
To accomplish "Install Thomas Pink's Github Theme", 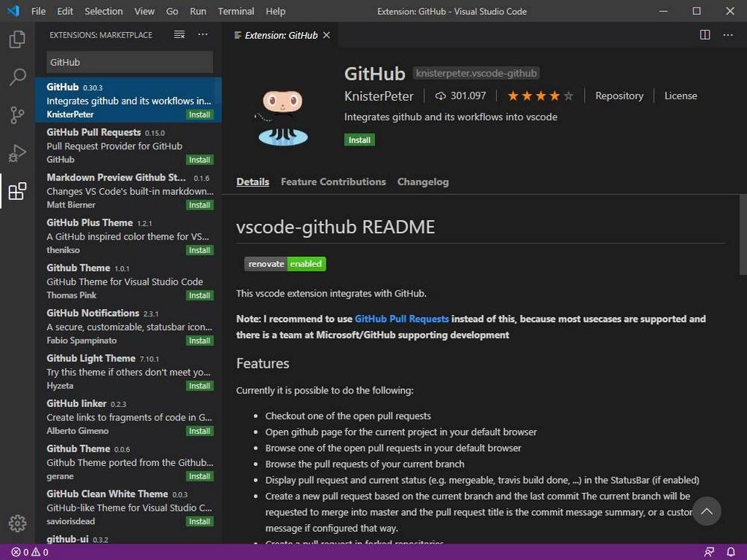I will [199, 296].
